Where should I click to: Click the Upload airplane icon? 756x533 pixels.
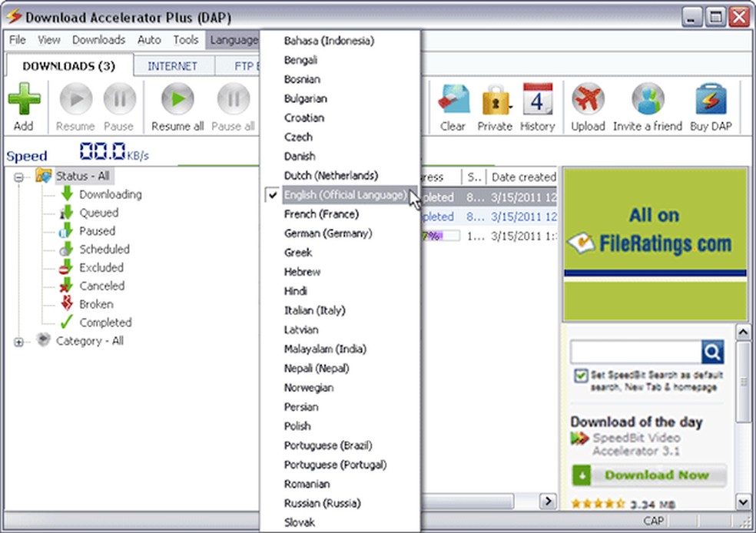pyautogui.click(x=588, y=99)
